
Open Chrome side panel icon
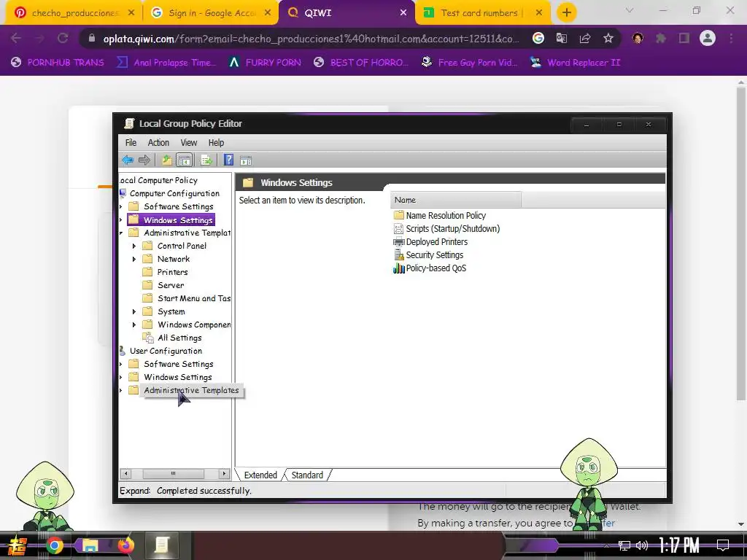pyautogui.click(x=684, y=38)
